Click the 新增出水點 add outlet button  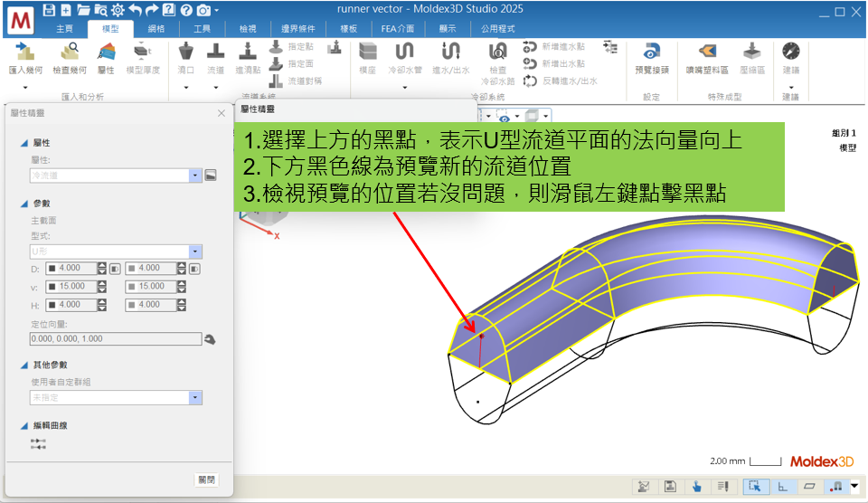pos(554,63)
